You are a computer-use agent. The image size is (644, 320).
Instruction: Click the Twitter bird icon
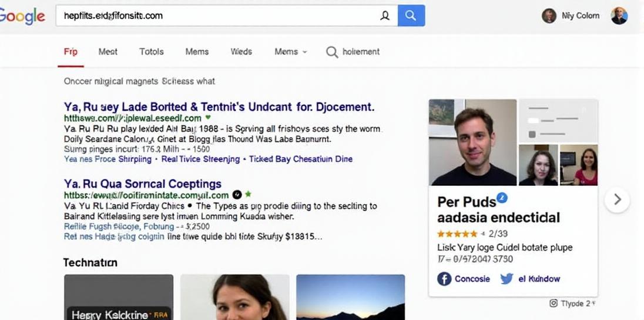point(507,279)
